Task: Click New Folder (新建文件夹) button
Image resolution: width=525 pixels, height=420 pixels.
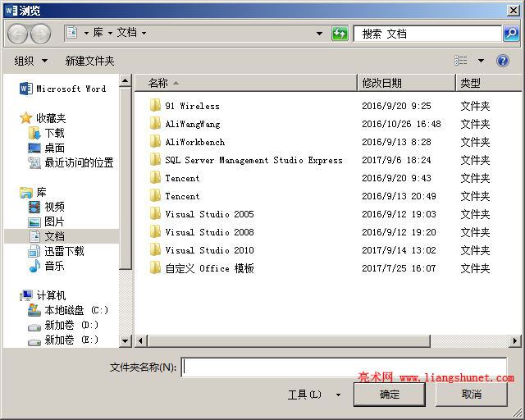Action: pyautogui.click(x=89, y=61)
